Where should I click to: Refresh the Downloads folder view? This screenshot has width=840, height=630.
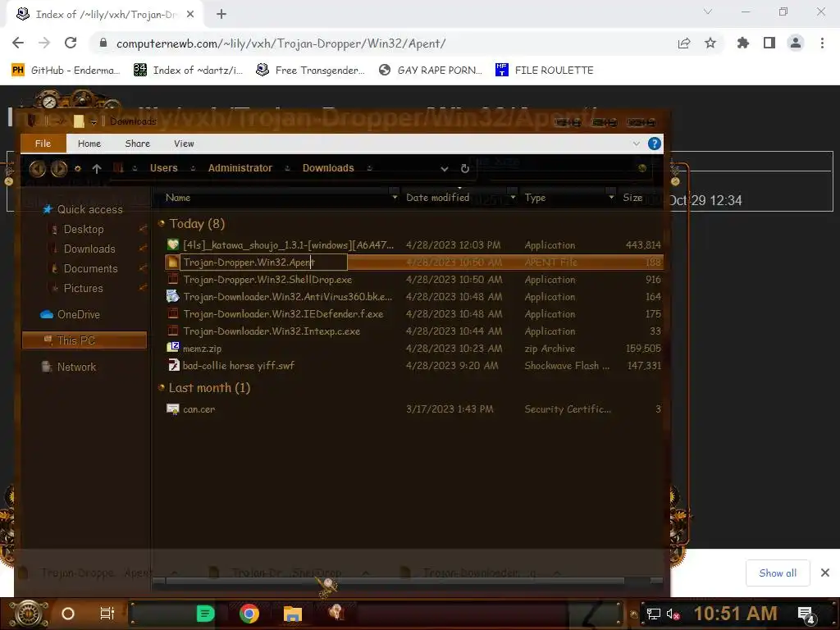click(x=465, y=169)
